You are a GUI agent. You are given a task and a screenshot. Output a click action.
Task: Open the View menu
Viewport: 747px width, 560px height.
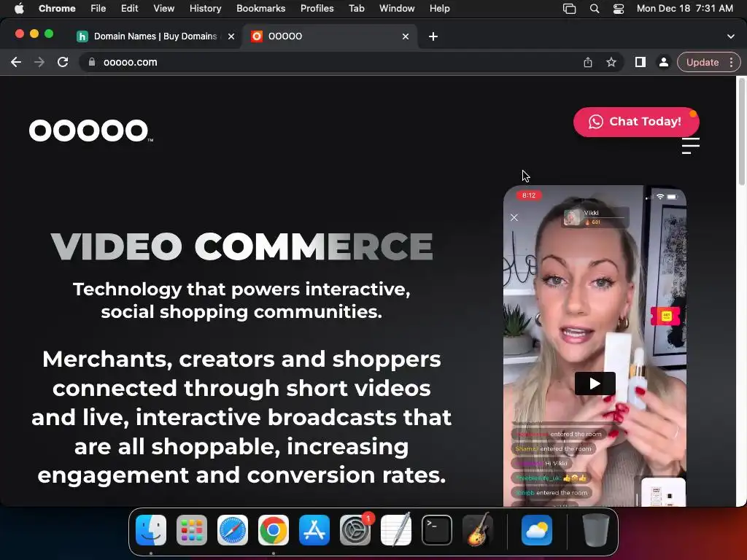(x=163, y=8)
